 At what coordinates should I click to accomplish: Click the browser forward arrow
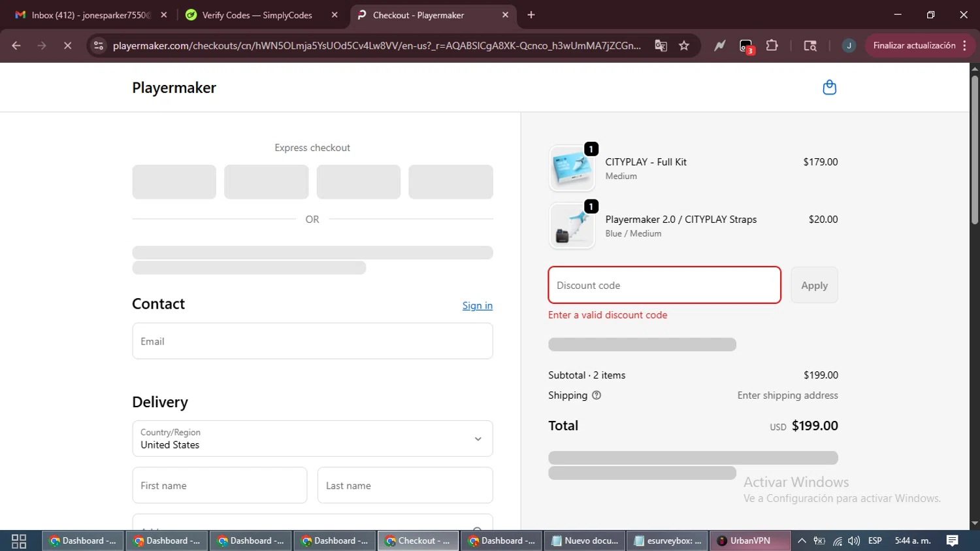point(42,46)
